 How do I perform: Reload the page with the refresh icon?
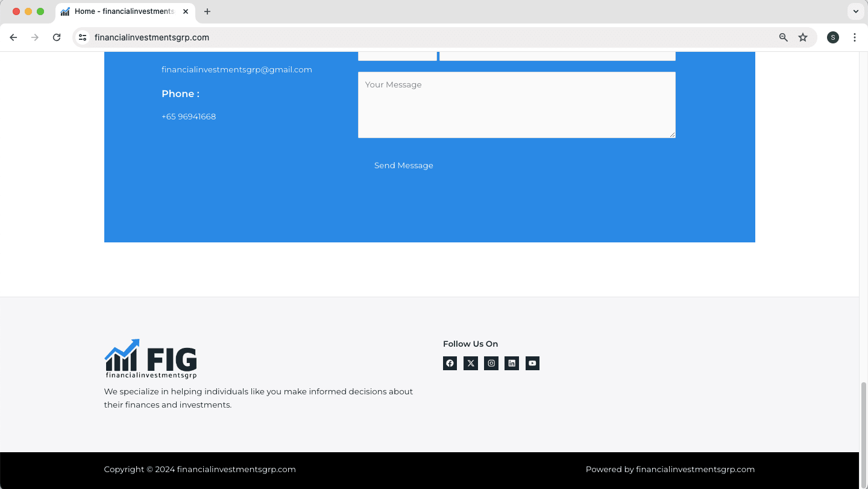click(x=57, y=37)
